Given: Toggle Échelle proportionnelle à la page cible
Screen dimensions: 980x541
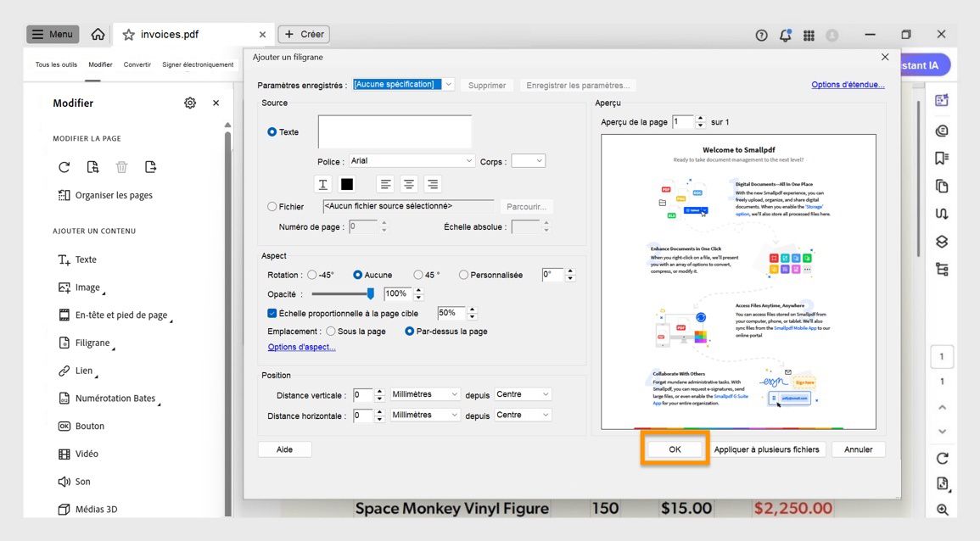Looking at the screenshot, I should [x=272, y=314].
